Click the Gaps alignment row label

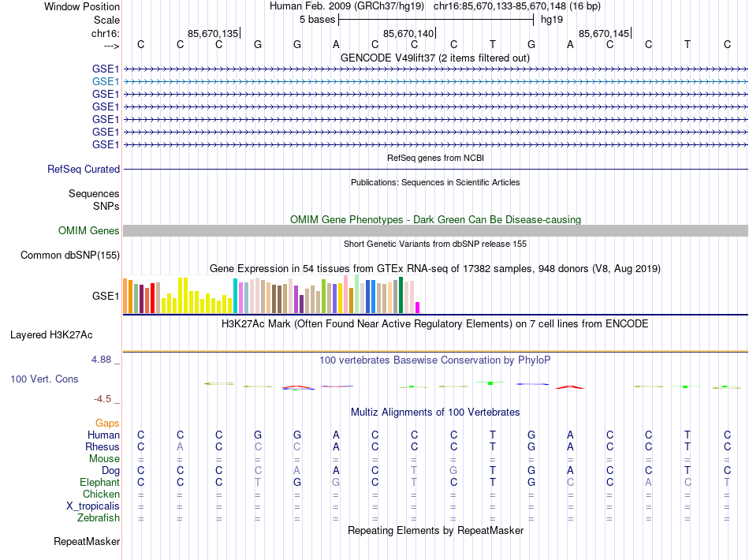click(x=107, y=424)
